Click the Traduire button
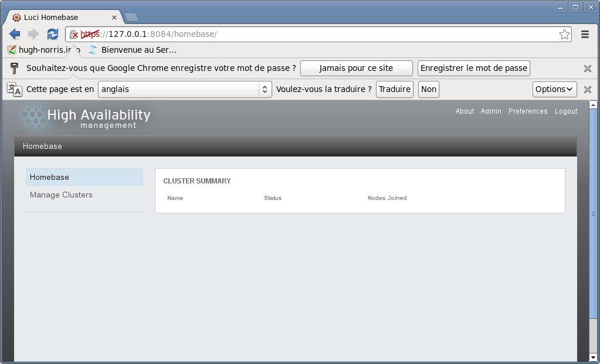Screen dimensions: 600x364 (x=394, y=89)
